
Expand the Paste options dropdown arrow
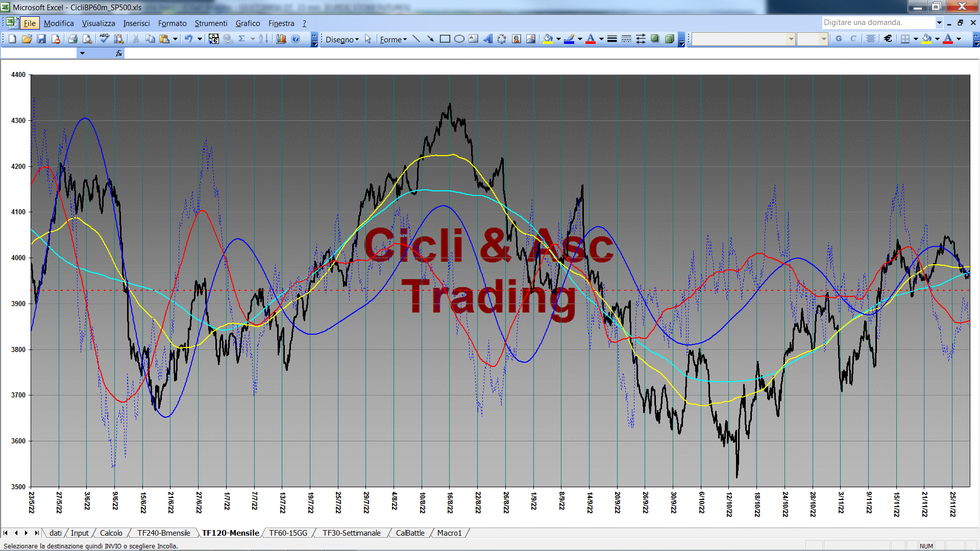point(175,39)
